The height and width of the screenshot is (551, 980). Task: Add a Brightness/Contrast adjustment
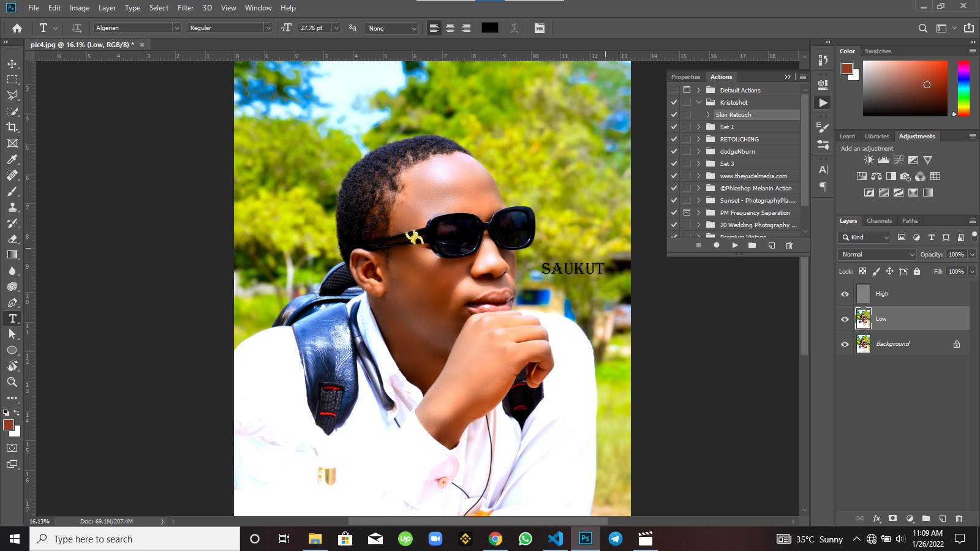coord(869,160)
